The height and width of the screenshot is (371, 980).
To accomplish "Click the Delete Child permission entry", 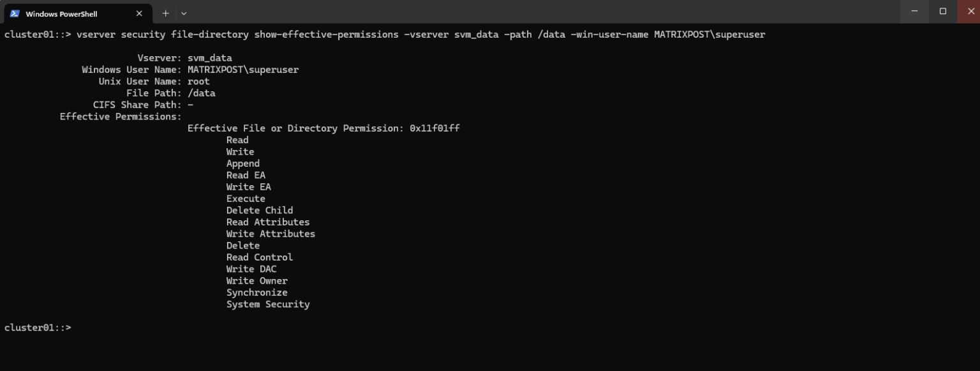I will [x=260, y=211].
